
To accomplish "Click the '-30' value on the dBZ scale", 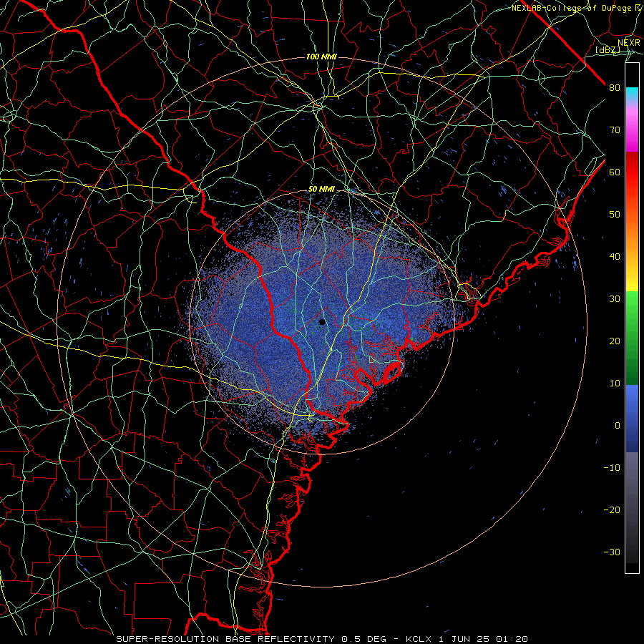I will coord(612,552).
